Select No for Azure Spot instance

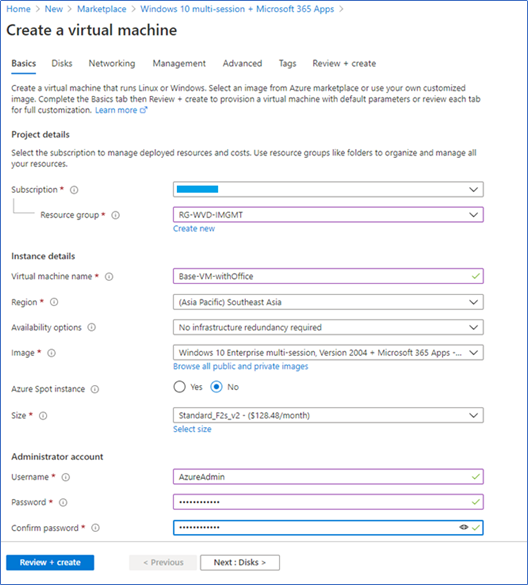[216, 387]
